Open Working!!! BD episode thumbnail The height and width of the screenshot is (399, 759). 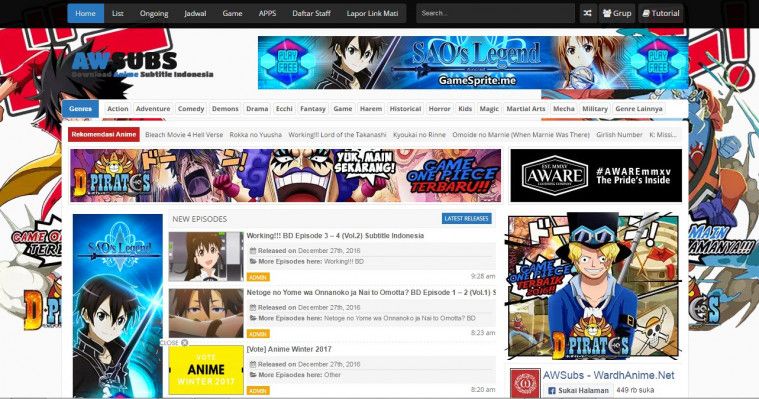206,256
